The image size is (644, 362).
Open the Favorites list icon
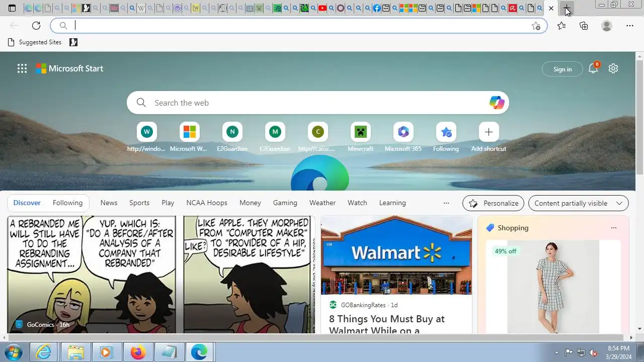[561, 26]
